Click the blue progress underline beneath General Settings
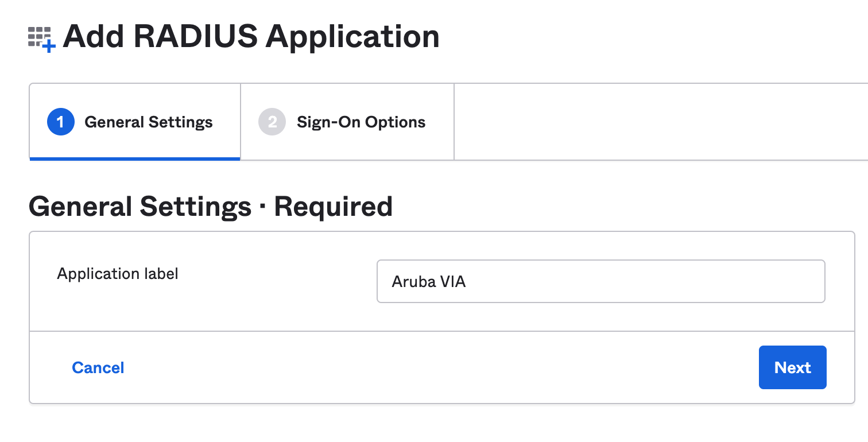The image size is (868, 442). [134, 158]
